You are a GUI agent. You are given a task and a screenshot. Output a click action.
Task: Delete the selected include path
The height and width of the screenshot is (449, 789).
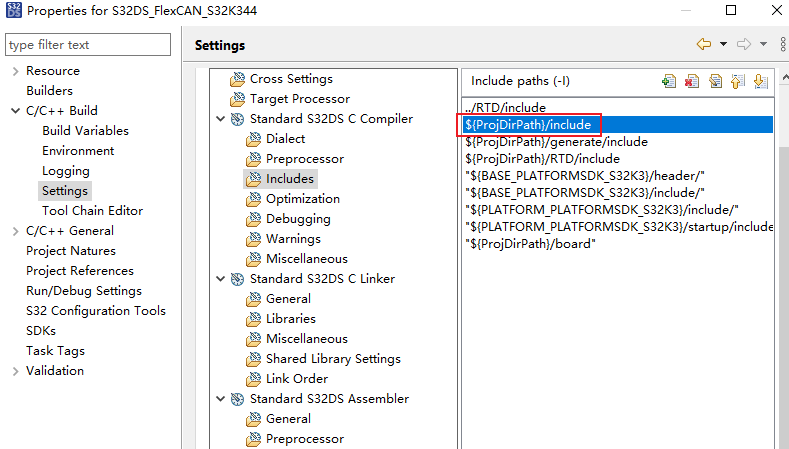(x=692, y=81)
